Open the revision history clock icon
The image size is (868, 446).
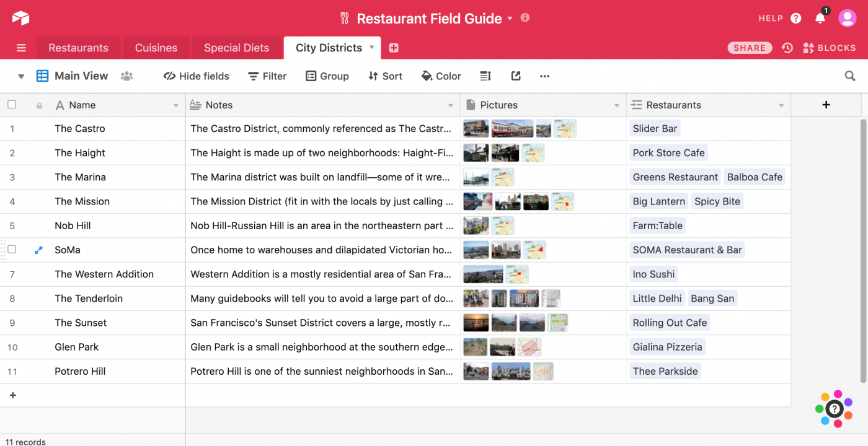787,48
